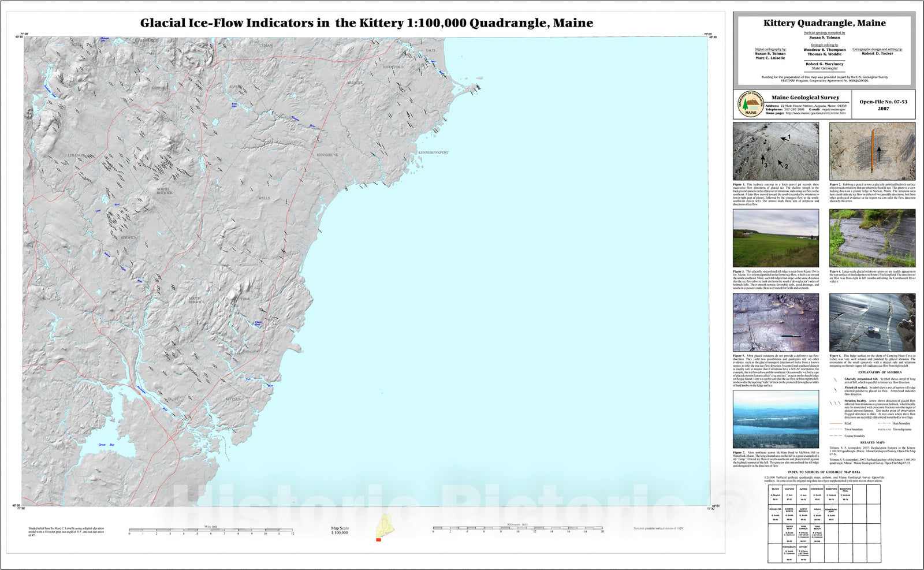Click the map title heading

367,23
